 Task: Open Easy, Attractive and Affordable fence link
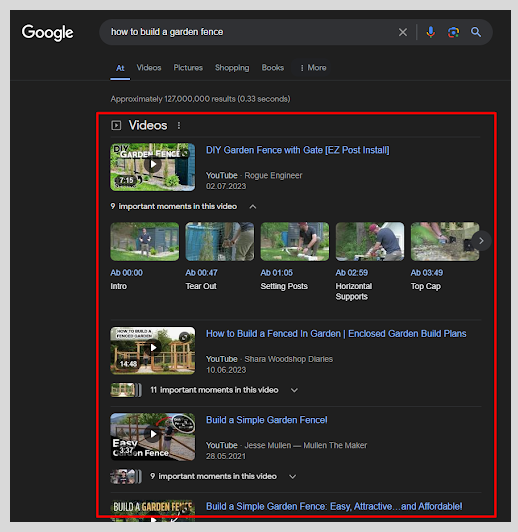tap(334, 506)
